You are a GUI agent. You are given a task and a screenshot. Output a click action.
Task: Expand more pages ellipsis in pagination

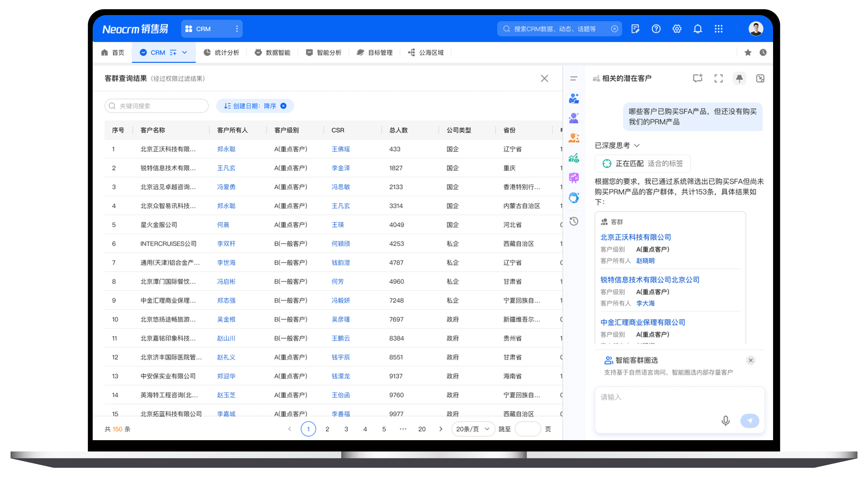point(403,429)
